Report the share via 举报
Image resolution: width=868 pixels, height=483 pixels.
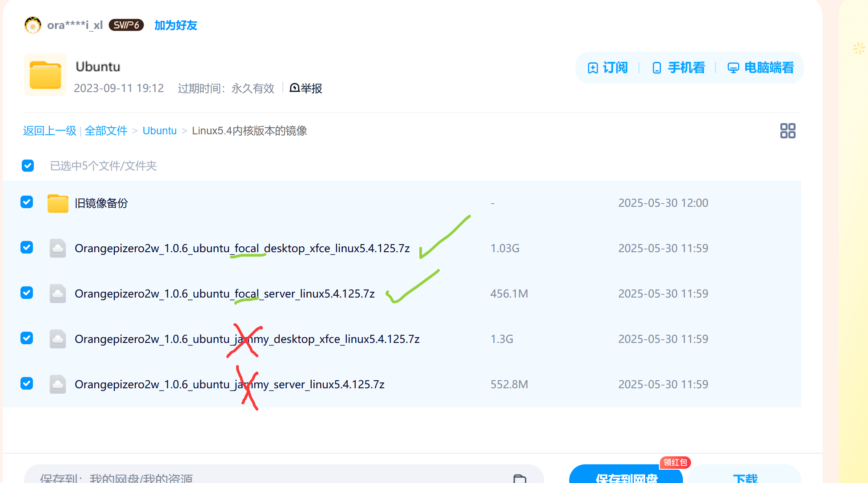click(306, 88)
